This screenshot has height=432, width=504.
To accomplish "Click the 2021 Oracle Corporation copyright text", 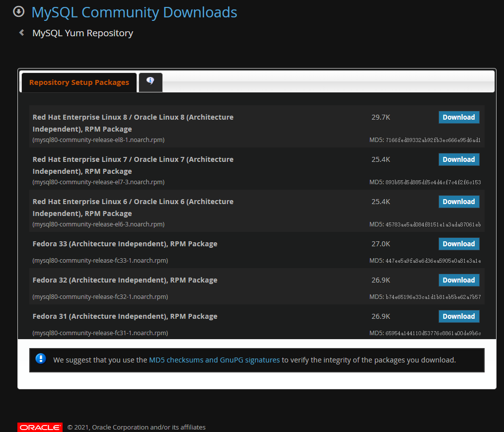I will (136, 427).
